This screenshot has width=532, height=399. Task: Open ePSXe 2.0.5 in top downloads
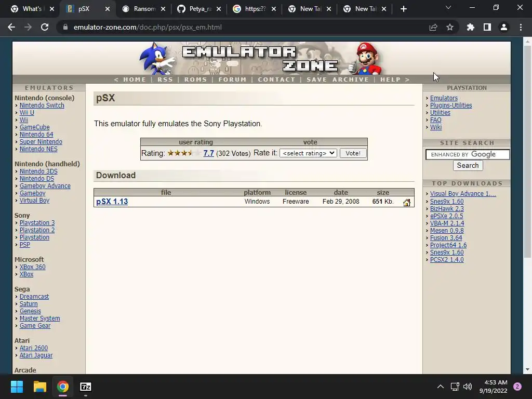click(x=446, y=216)
